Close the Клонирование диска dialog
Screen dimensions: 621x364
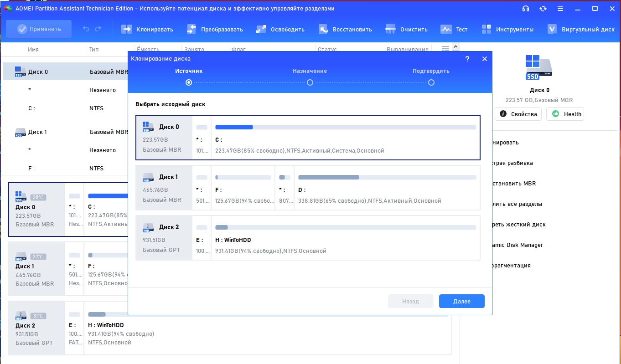tap(485, 59)
